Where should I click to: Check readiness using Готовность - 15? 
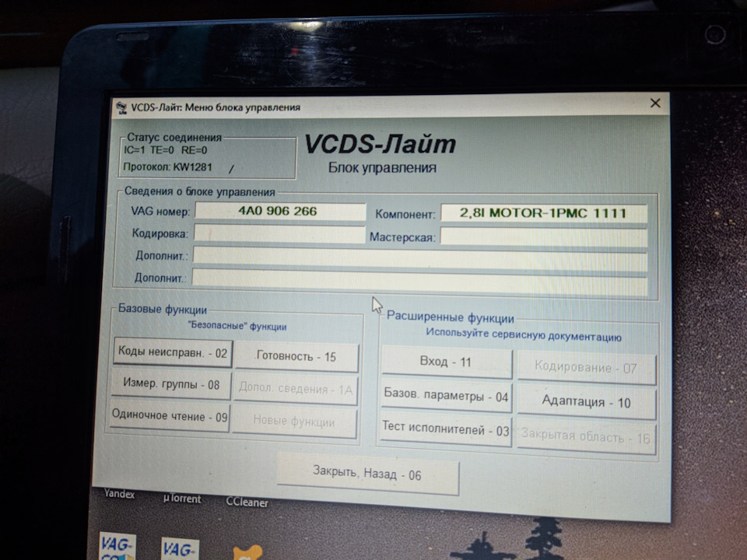click(x=296, y=355)
